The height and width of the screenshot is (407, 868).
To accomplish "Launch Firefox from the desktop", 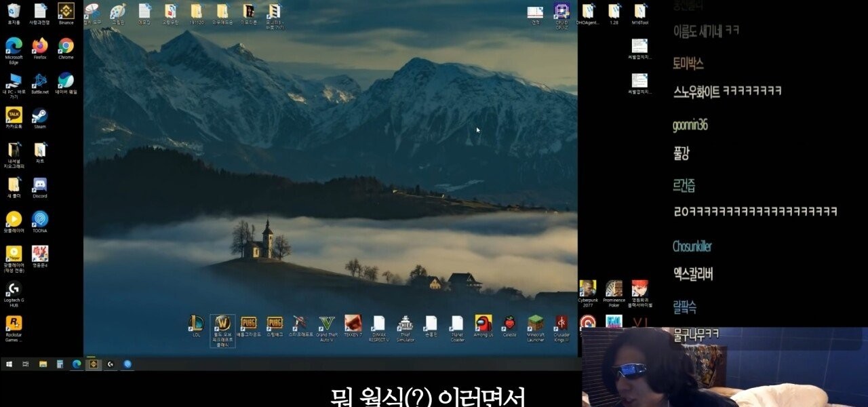I will (x=40, y=46).
